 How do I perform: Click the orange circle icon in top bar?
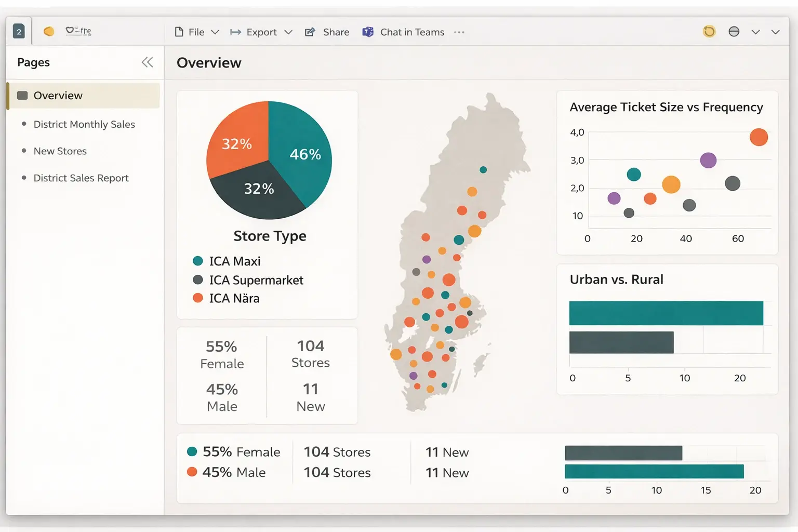click(x=49, y=32)
